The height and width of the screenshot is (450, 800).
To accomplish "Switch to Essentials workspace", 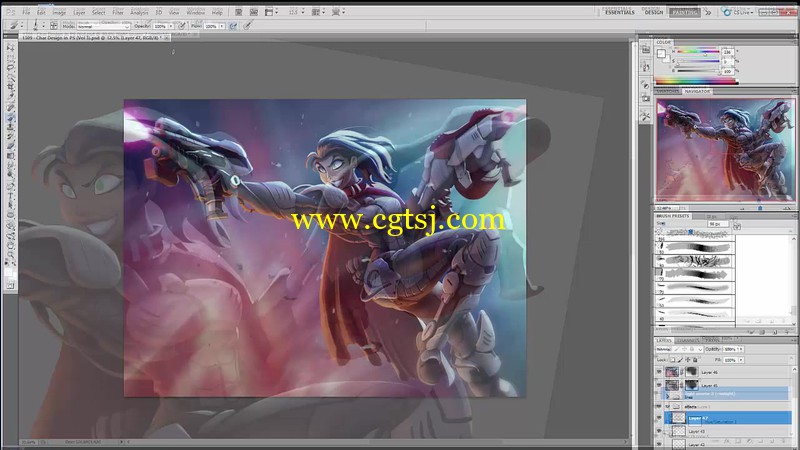I will point(620,12).
